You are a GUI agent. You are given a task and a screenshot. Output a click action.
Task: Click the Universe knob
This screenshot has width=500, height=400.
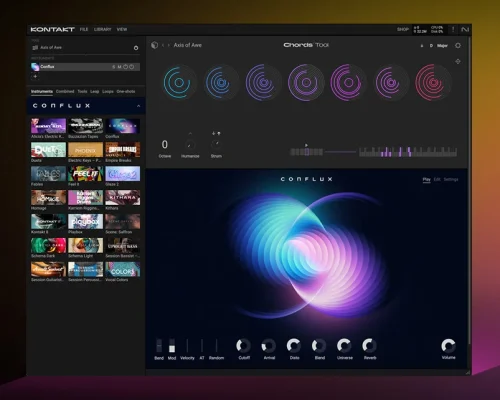tap(344, 346)
